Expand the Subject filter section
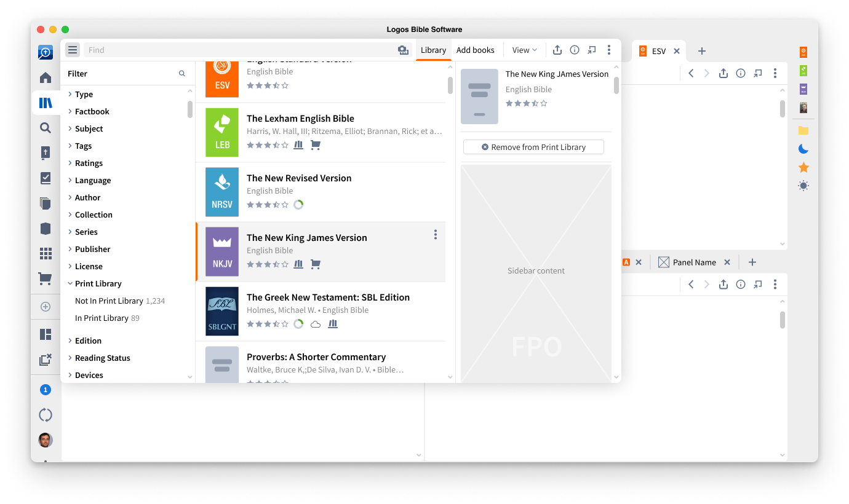The width and height of the screenshot is (849, 504). pyautogui.click(x=85, y=128)
